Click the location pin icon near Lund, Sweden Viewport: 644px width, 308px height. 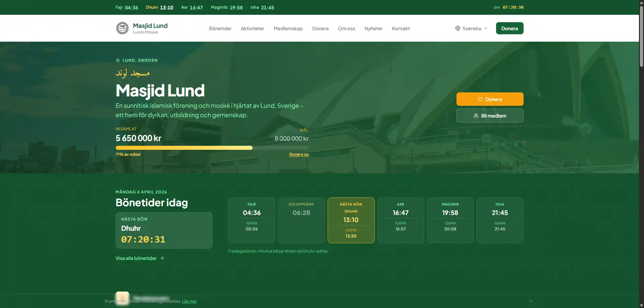[x=118, y=60]
